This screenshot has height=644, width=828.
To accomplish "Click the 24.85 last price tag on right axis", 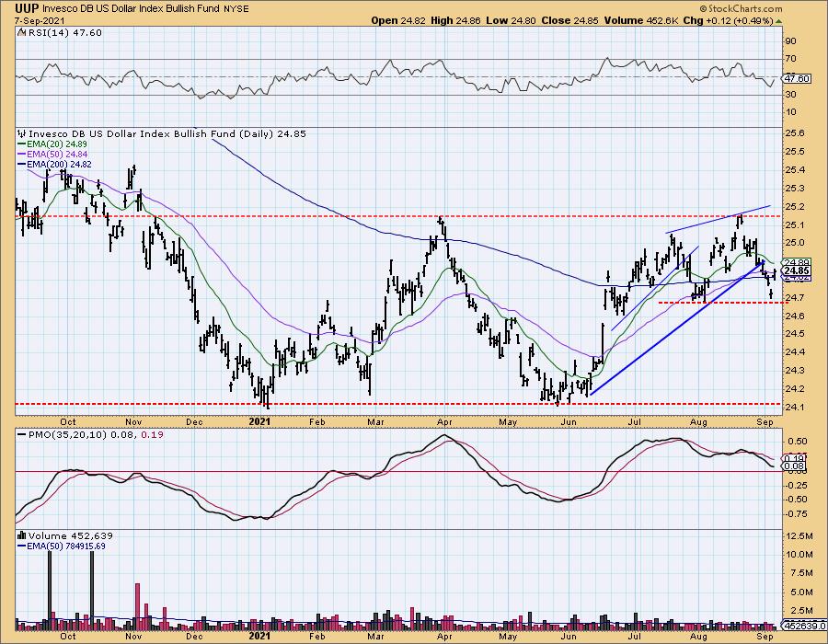I will (797, 271).
